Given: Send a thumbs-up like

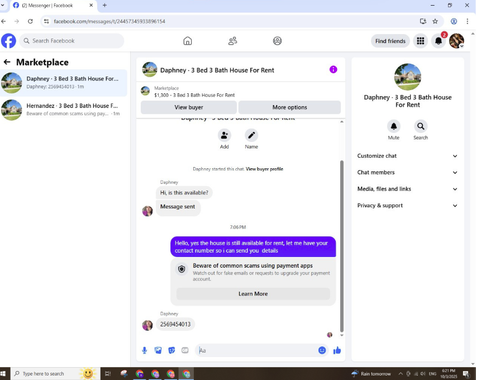Looking at the screenshot, I should (337, 350).
